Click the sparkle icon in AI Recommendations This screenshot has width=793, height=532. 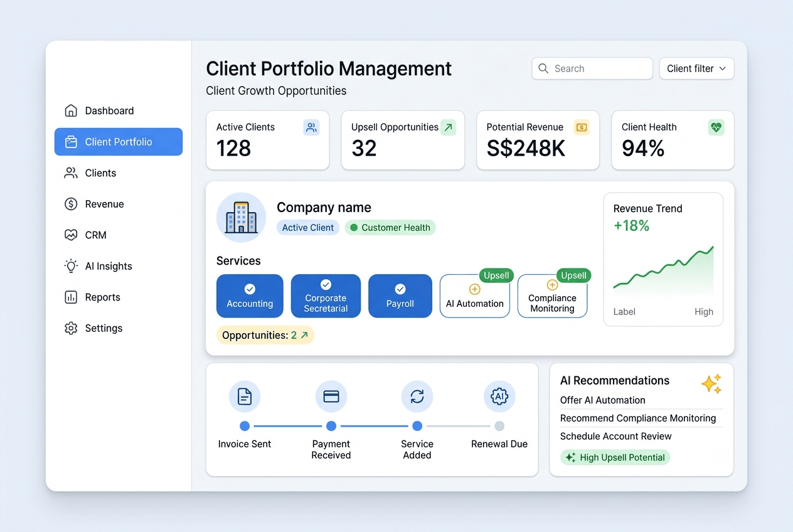coord(711,384)
